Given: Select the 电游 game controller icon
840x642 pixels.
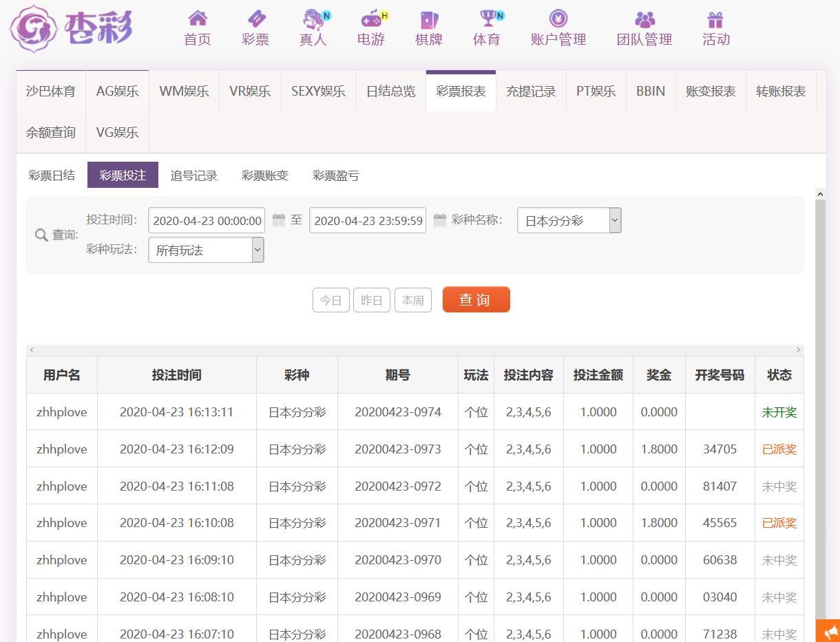Looking at the screenshot, I should point(371,19).
